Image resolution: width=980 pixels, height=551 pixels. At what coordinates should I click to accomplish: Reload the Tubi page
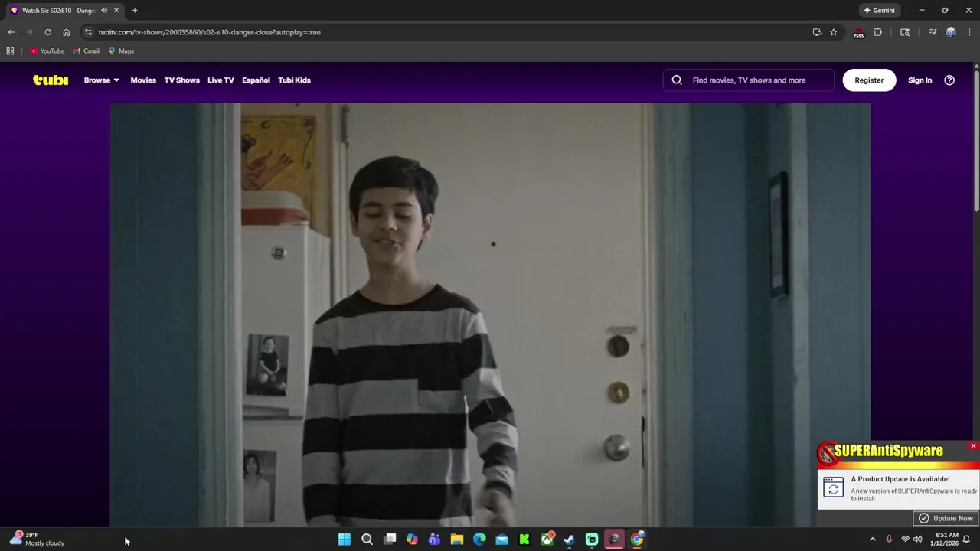[47, 32]
